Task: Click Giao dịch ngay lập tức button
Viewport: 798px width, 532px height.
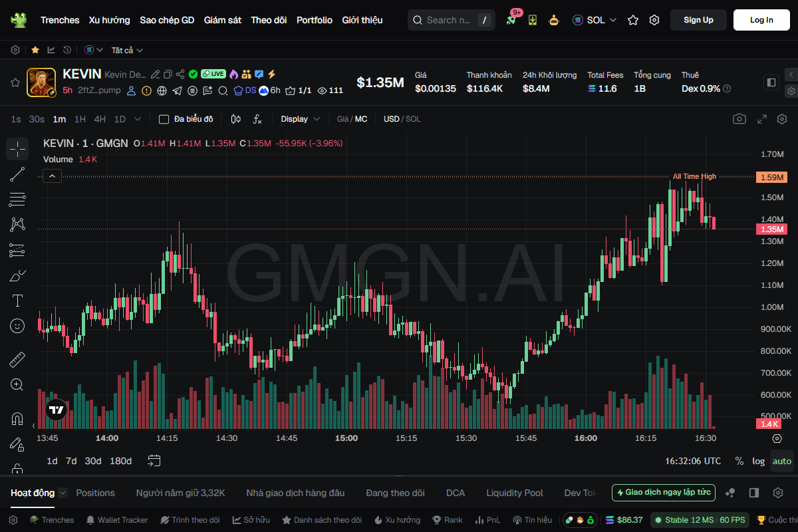Action: coord(664,493)
